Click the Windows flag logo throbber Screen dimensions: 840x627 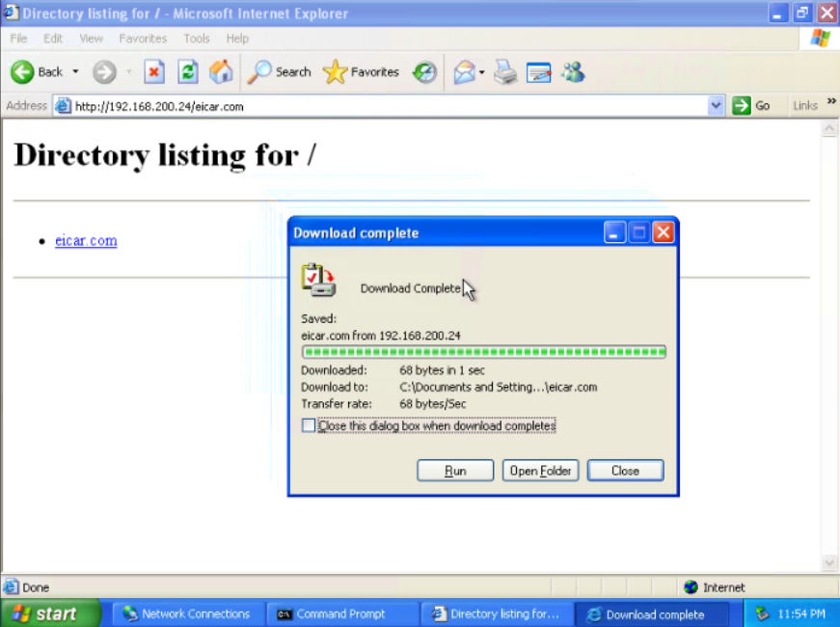point(820,39)
